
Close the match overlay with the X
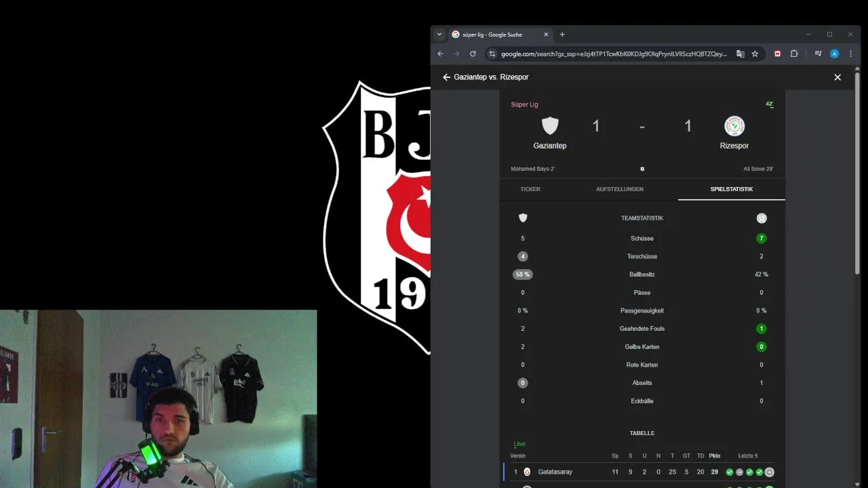click(837, 77)
